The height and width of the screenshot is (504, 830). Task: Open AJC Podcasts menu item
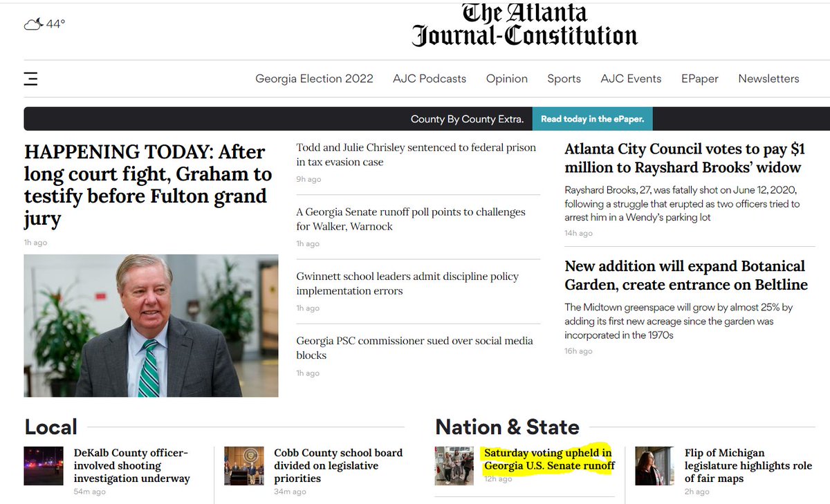430,79
